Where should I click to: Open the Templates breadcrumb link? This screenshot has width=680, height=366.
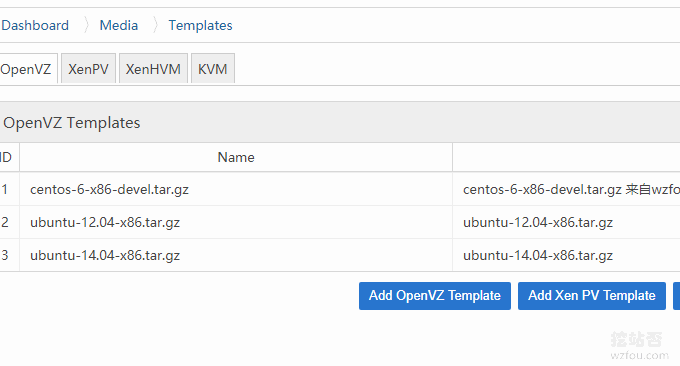tap(200, 26)
